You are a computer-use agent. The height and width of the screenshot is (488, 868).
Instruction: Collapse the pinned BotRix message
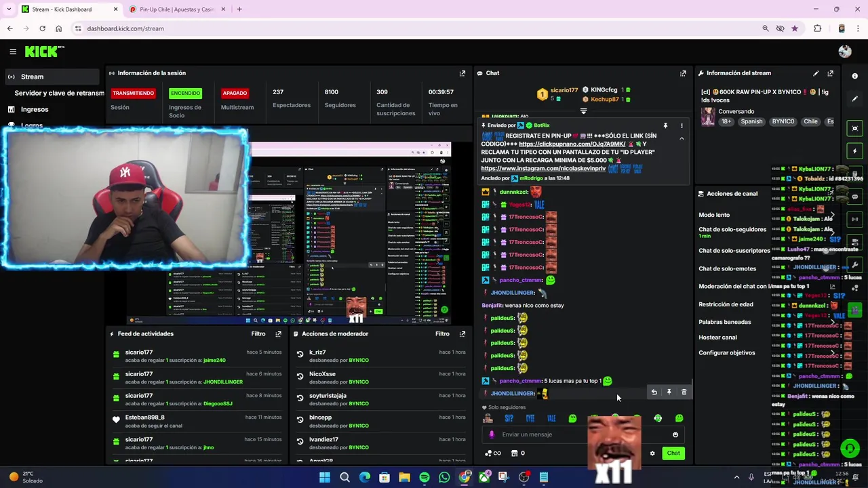tap(682, 139)
